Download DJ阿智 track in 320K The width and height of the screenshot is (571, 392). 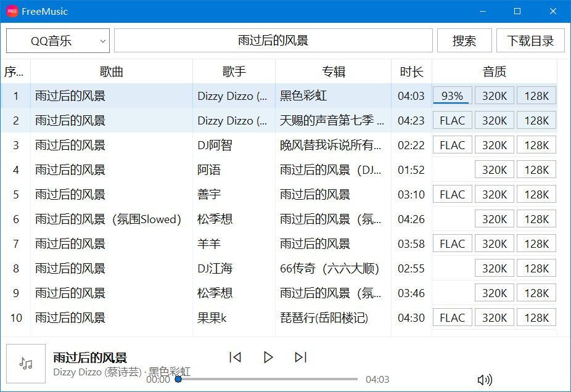point(495,145)
